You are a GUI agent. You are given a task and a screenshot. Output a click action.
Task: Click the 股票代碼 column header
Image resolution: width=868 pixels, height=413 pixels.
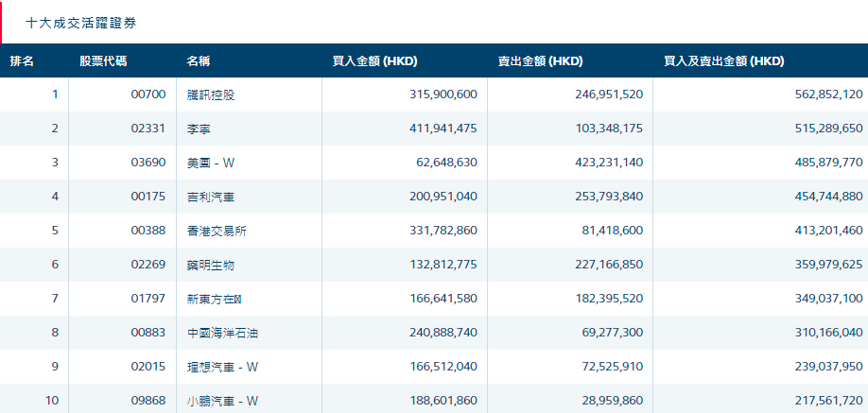coord(103,61)
